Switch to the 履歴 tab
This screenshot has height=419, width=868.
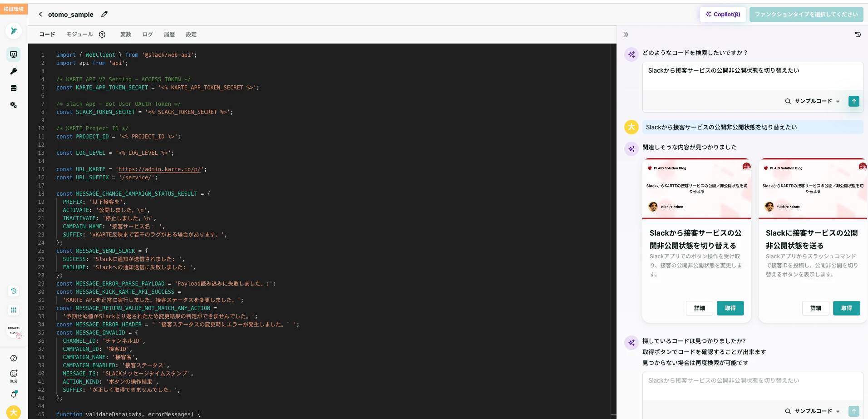[x=169, y=35]
